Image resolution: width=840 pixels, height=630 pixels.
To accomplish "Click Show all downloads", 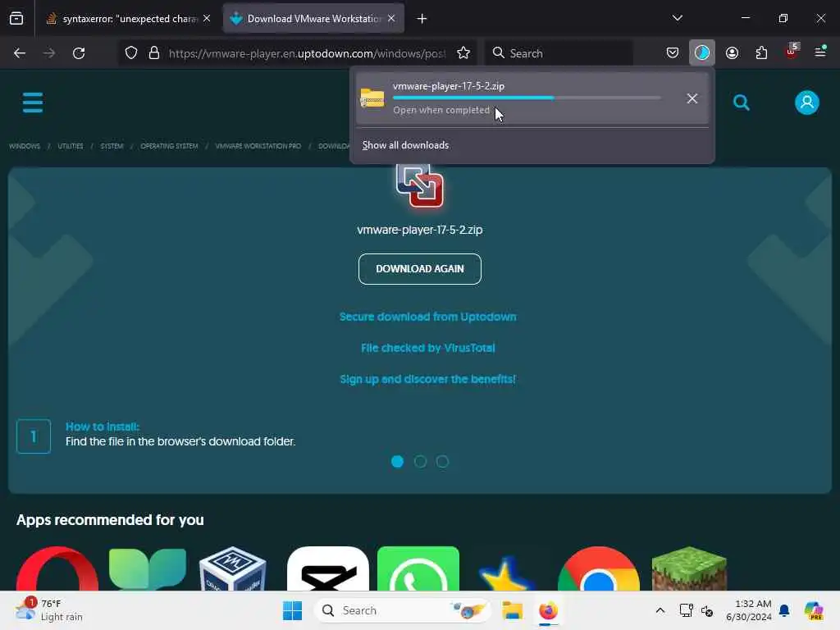I will point(405,145).
